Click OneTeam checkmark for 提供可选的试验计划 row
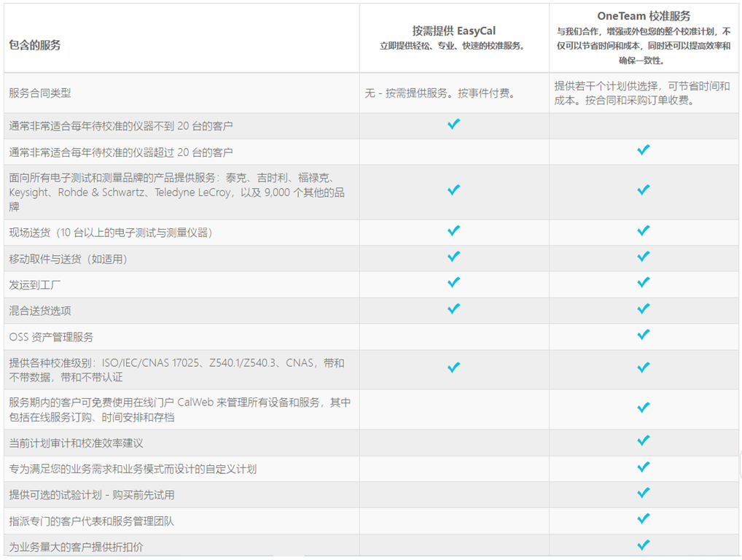The width and height of the screenshot is (742, 560). pos(643,494)
